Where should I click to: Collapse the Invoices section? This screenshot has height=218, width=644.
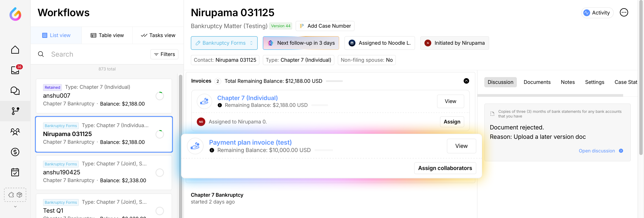coord(466,81)
